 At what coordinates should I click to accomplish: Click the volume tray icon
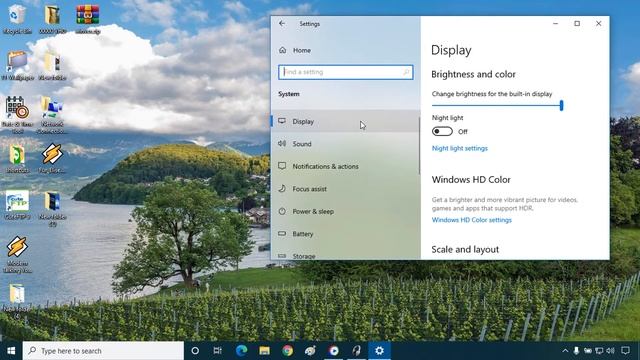pyautogui.click(x=611, y=351)
